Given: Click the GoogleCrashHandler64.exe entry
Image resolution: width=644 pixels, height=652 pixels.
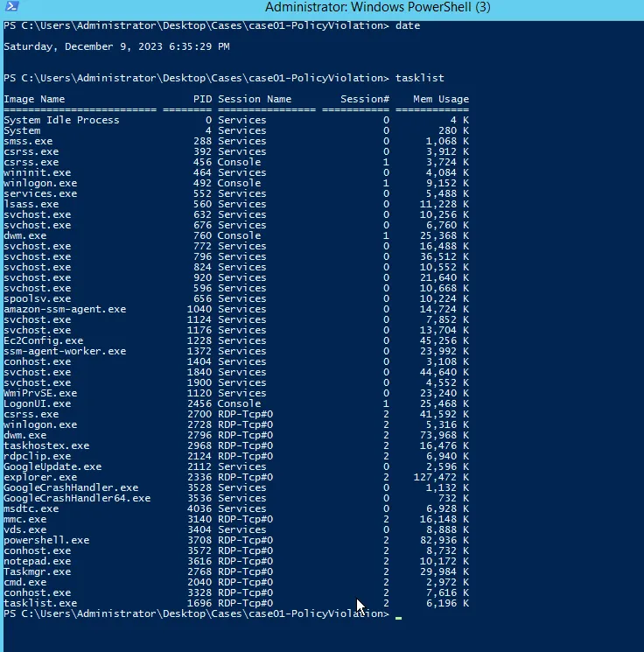Looking at the screenshot, I should coord(77,498).
